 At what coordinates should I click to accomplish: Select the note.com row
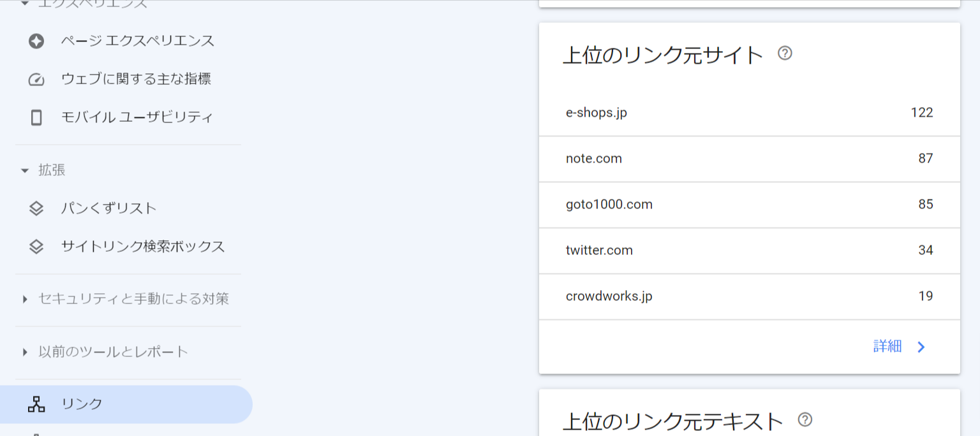[750, 159]
